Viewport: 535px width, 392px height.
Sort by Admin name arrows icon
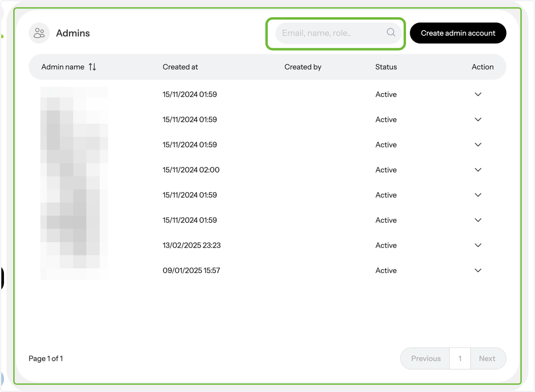click(92, 67)
